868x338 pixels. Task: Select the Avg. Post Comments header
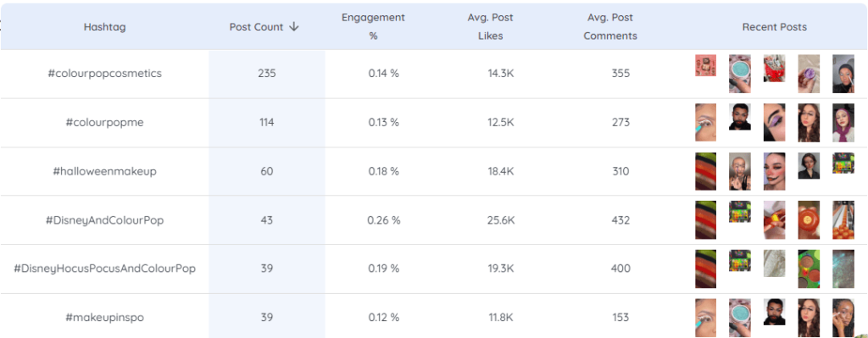[610, 26]
